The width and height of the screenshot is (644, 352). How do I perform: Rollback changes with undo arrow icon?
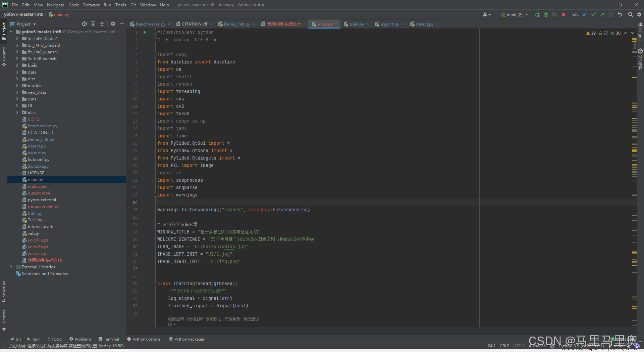point(620,14)
